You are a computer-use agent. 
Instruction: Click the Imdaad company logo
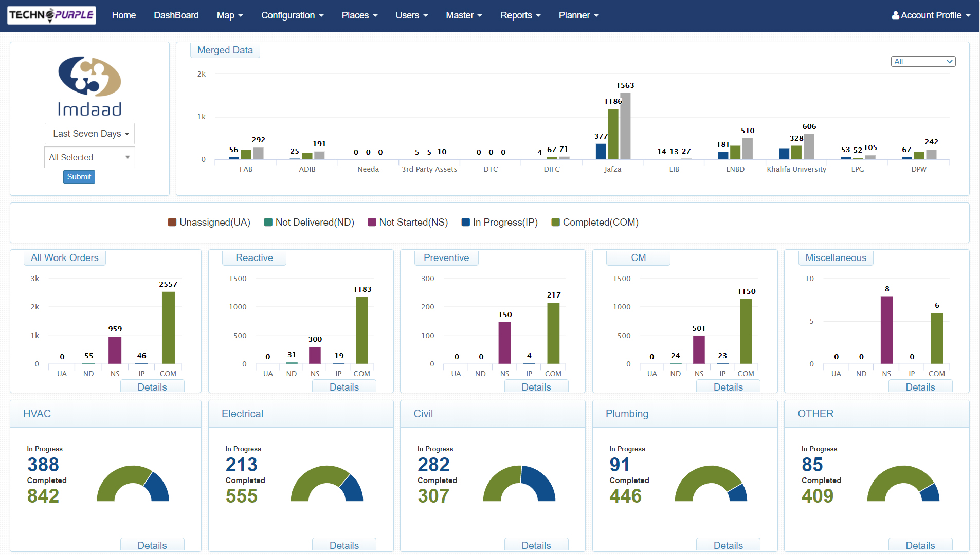click(89, 86)
